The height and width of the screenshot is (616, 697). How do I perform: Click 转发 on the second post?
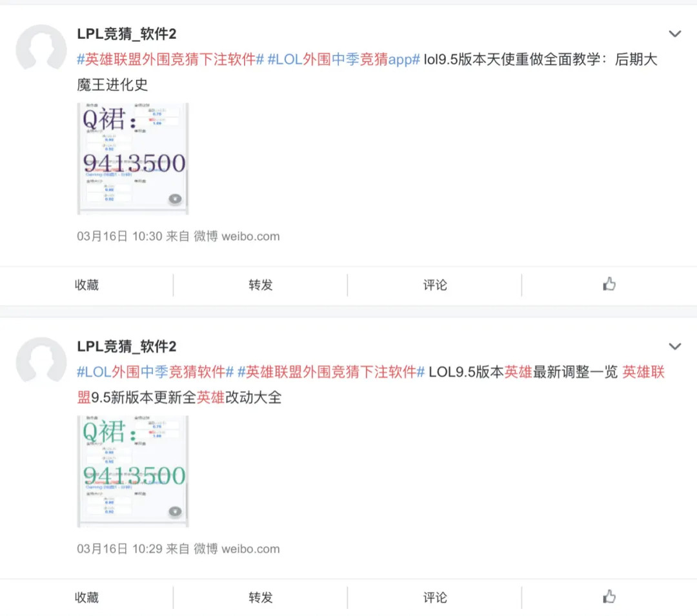point(261,598)
